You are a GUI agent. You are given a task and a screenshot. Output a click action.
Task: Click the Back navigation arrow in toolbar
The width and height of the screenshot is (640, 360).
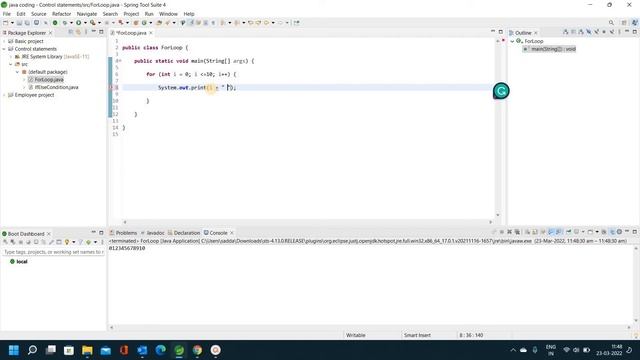pos(267,23)
